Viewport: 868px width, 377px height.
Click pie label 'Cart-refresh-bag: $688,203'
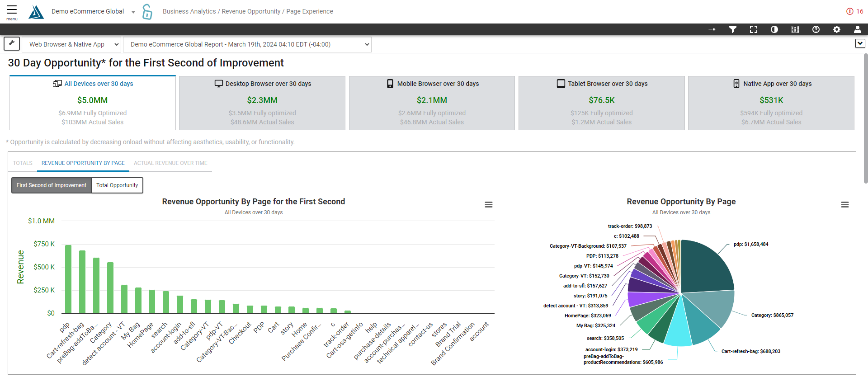coord(751,351)
